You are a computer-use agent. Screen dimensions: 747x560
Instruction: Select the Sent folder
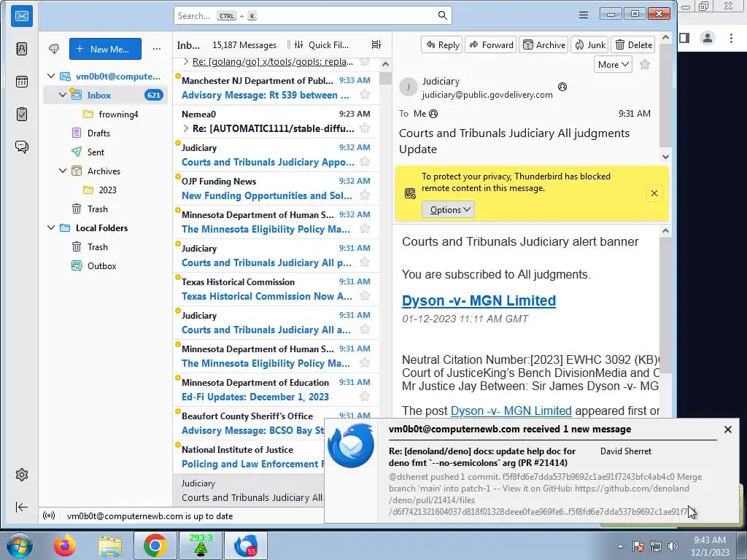105,152
